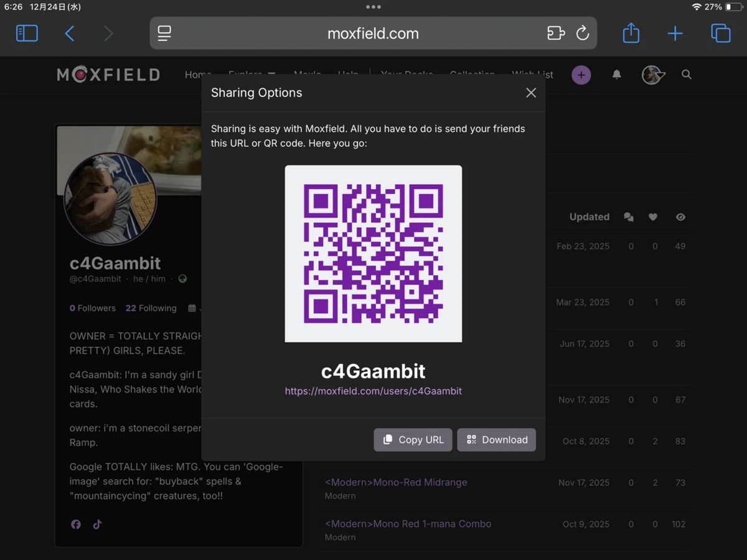The width and height of the screenshot is (747, 560).
Task: Click the c4Gaambit profile picture
Action: (x=110, y=199)
